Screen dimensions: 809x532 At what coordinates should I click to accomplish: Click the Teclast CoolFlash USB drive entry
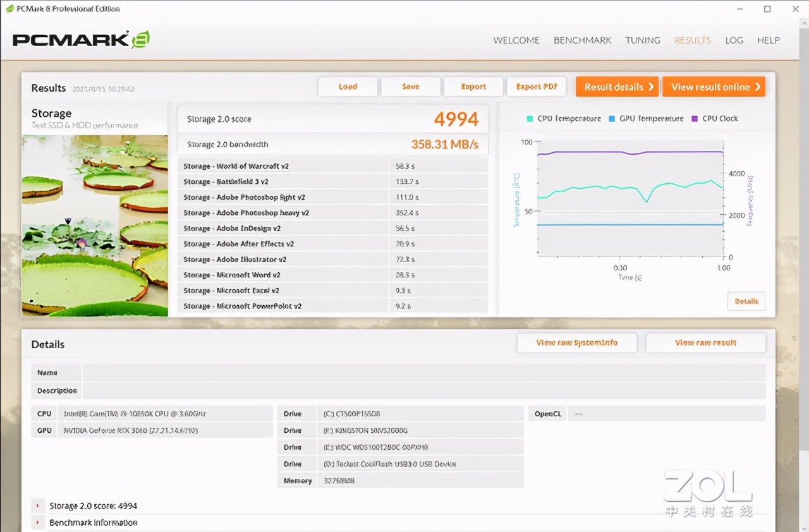[420, 464]
